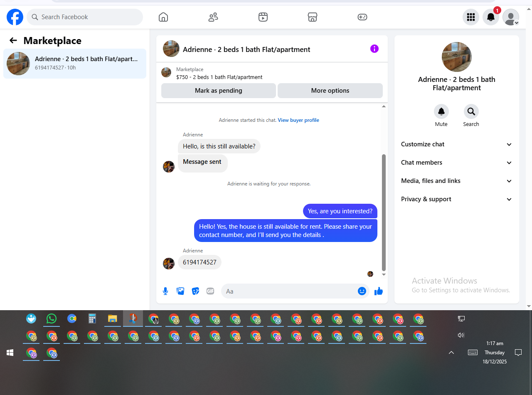
Task: Show hidden system tray icons
Action: 451,353
